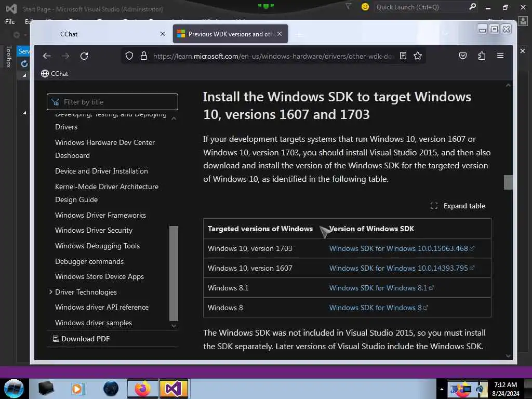
Task: Open Debugger commands entry
Action: coord(89,262)
